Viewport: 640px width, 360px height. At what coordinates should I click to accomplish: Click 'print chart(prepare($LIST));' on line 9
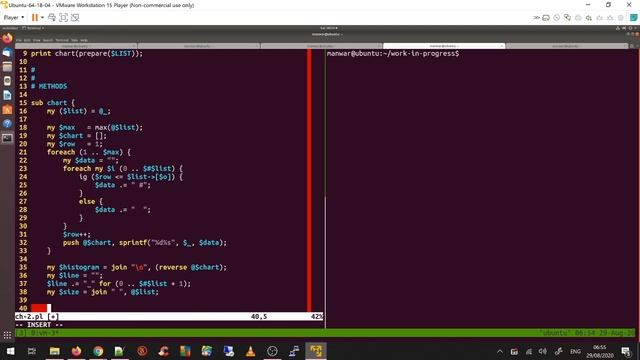87,53
